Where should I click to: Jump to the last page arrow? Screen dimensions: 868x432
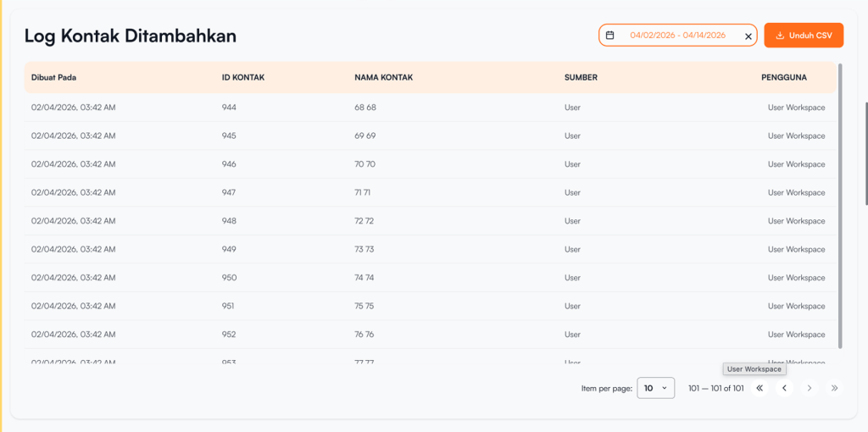coord(835,388)
